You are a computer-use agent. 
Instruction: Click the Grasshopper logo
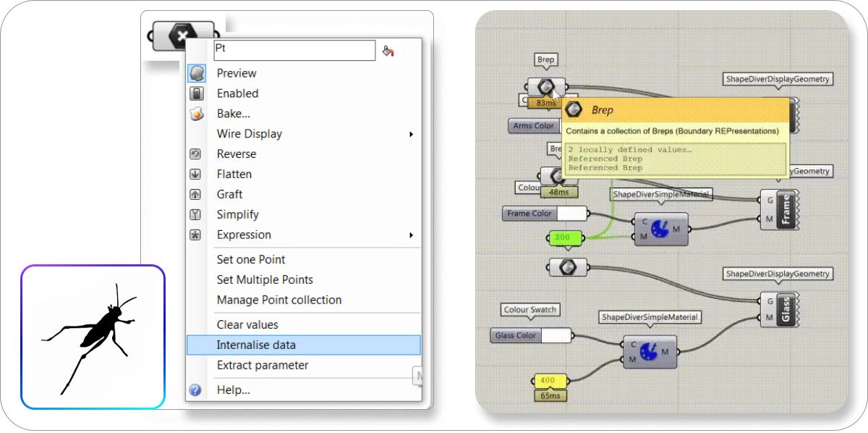(93, 337)
